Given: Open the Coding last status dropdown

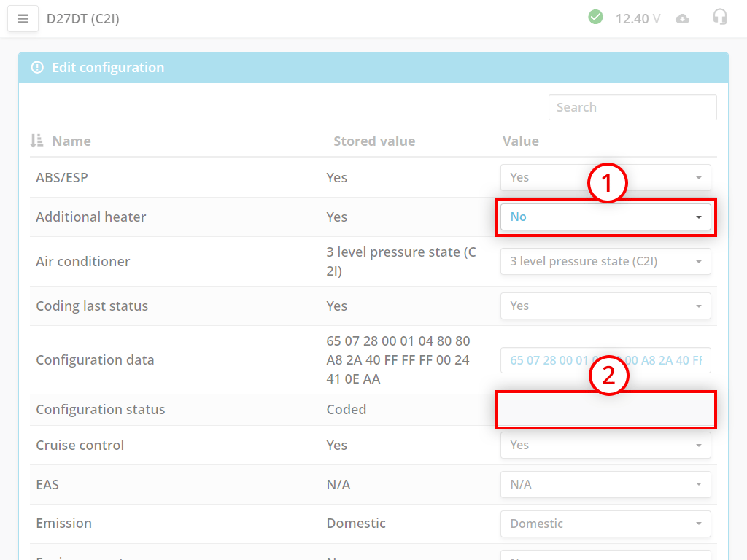Looking at the screenshot, I should click(605, 306).
